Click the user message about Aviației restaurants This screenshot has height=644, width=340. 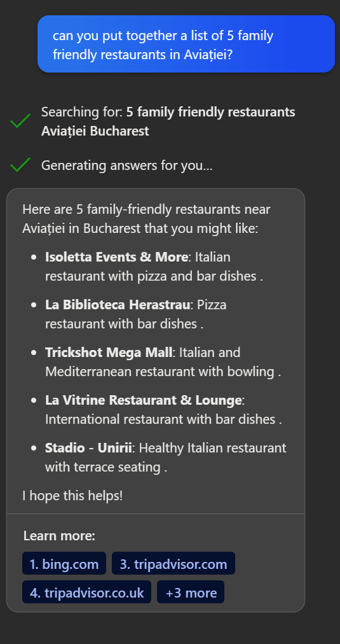[x=186, y=45]
